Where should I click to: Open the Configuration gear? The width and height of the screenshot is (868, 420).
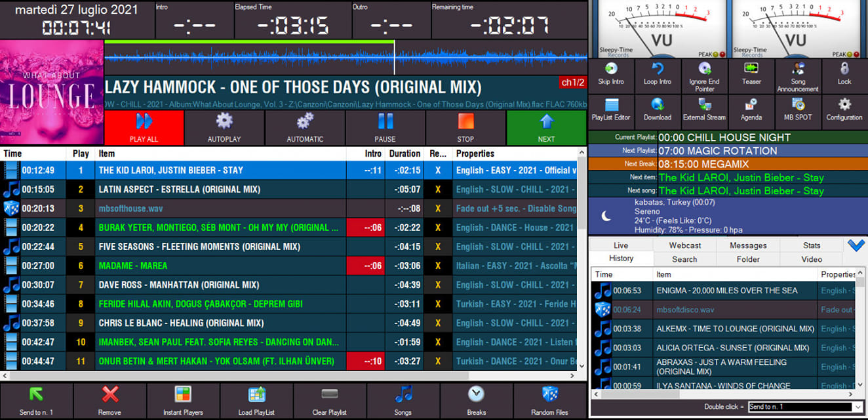(844, 111)
